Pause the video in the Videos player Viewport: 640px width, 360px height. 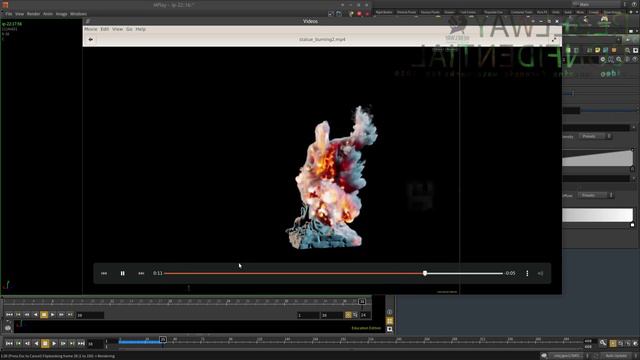pyautogui.click(x=122, y=273)
